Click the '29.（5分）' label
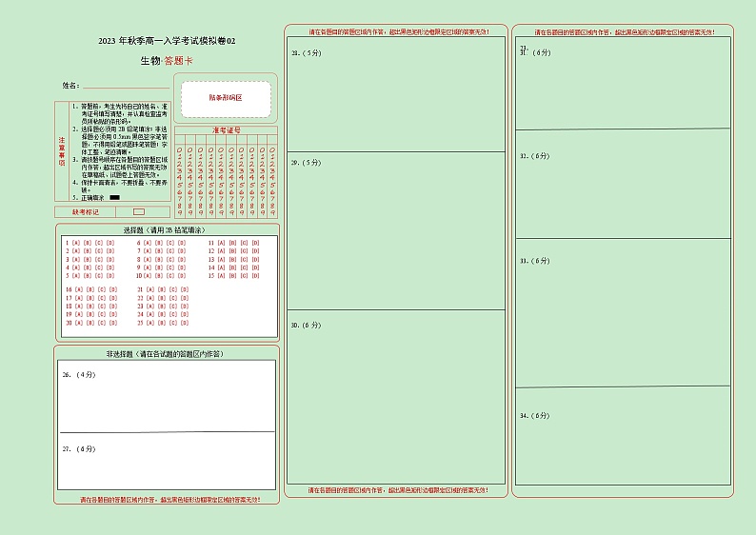Viewport: 756px width, 535px height. click(x=307, y=163)
